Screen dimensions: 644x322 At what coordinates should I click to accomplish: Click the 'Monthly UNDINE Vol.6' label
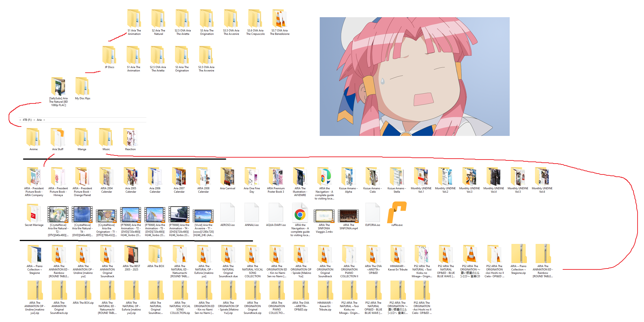click(x=542, y=190)
